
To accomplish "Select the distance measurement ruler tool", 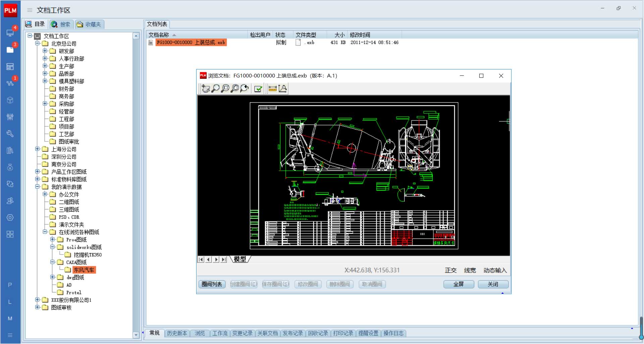I will pyautogui.click(x=273, y=89).
